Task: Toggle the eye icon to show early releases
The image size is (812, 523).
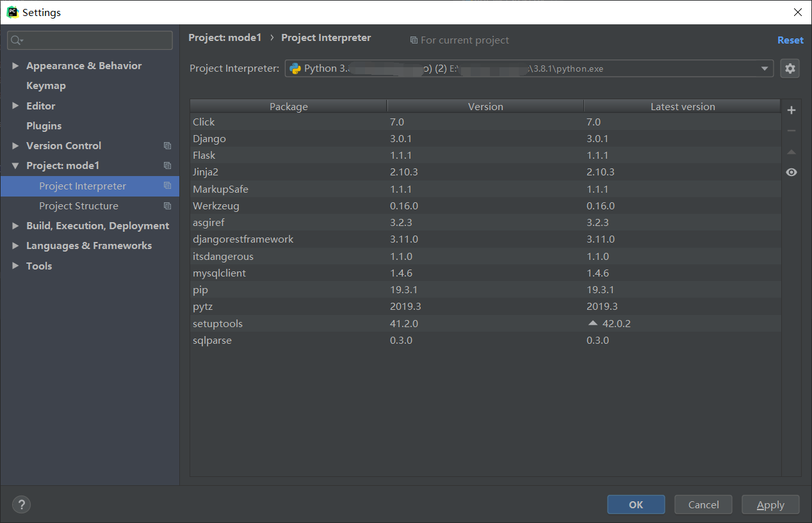Action: coord(792,172)
